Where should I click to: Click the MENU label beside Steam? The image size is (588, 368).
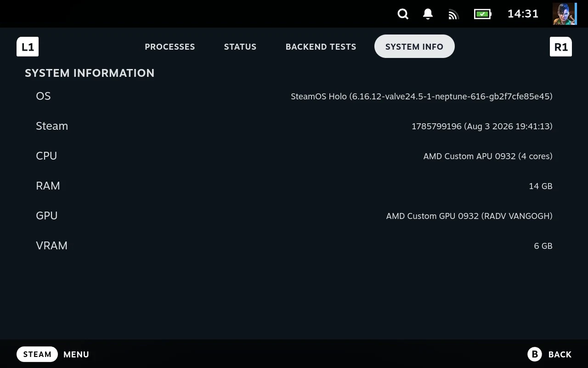pyautogui.click(x=76, y=354)
